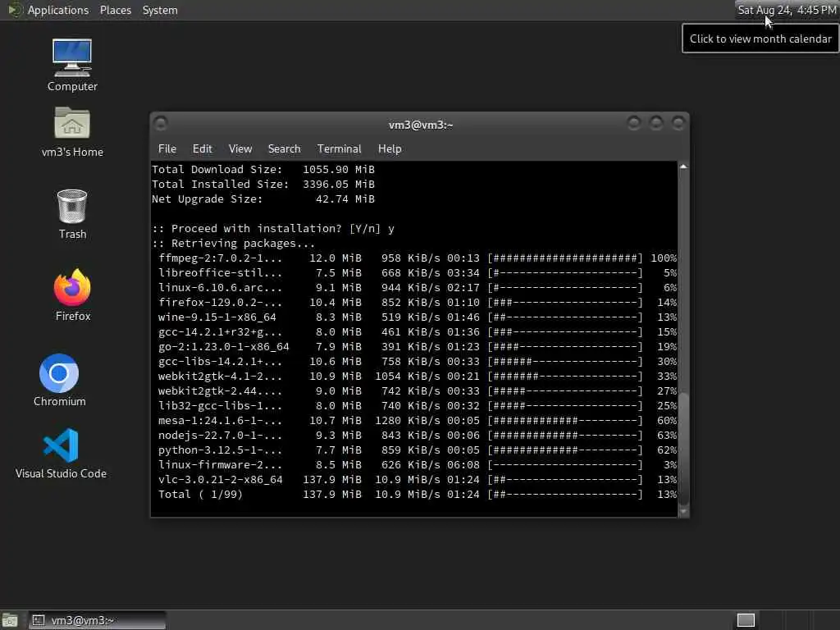Click the Total Installed Size line
Viewport: 840px width, 630px height.
[x=263, y=185]
